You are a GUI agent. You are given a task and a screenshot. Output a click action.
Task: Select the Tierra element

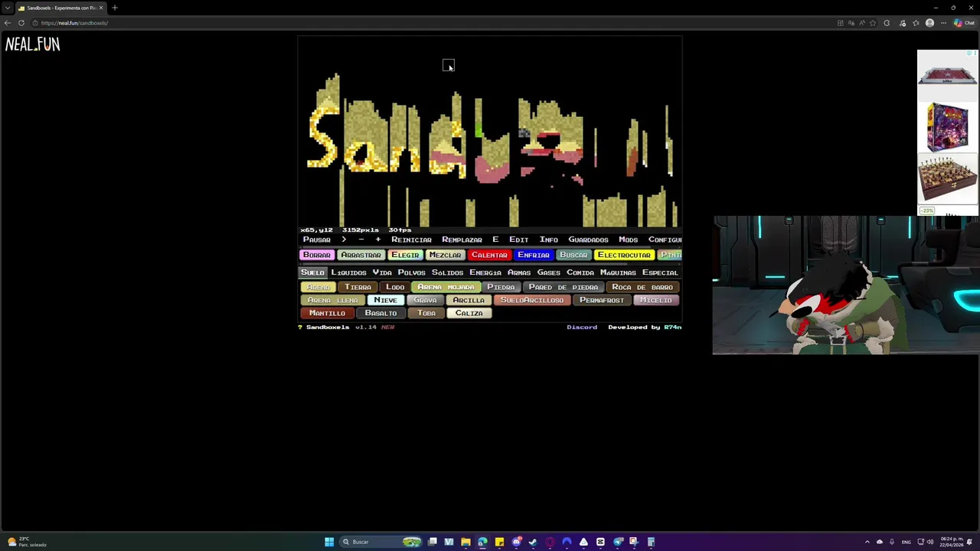[358, 287]
